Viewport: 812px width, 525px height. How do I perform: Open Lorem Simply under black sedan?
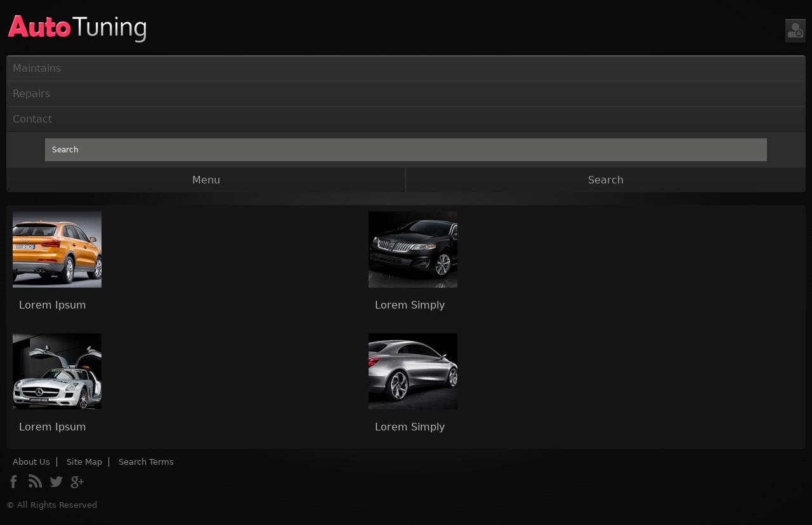pos(410,305)
